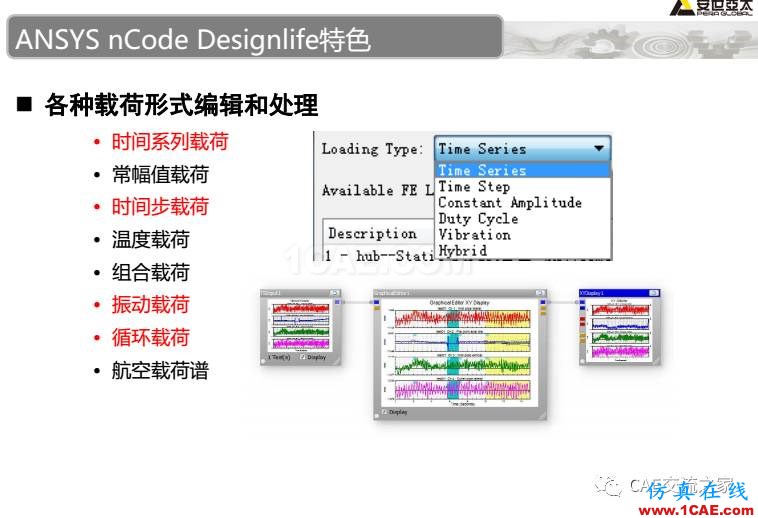Open the Loading Type dropdown arrow
The image size is (758, 518).
point(598,149)
